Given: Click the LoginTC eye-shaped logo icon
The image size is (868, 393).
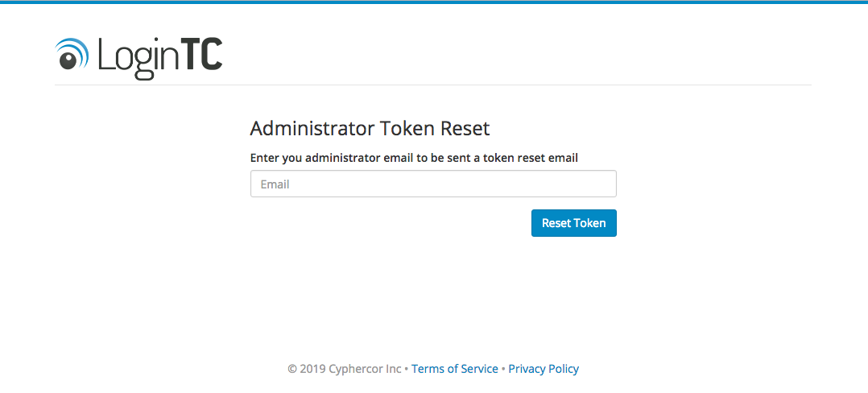Looking at the screenshot, I should tap(72, 54).
